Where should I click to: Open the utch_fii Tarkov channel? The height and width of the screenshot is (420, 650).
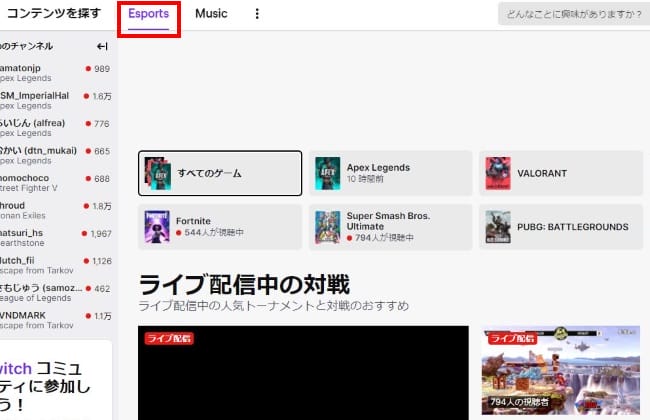click(56, 265)
